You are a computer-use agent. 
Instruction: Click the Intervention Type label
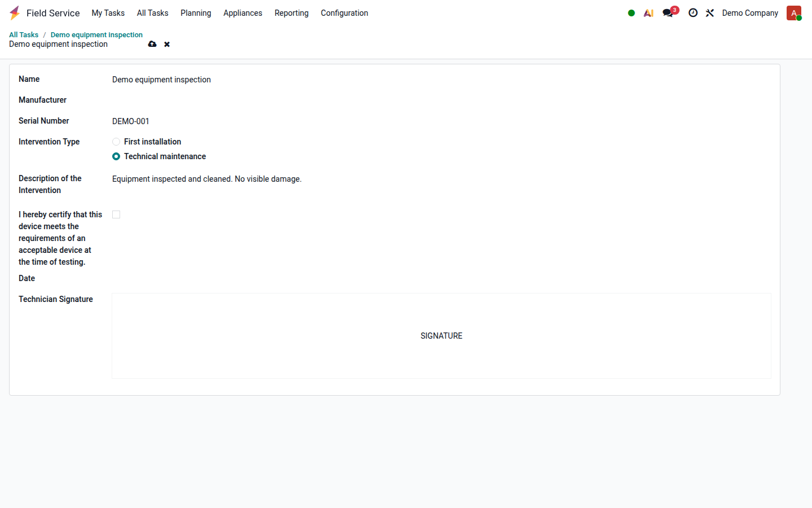tap(49, 142)
